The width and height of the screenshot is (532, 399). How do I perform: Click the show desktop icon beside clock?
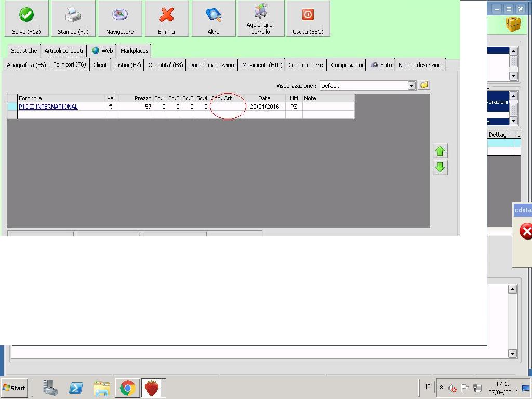pyautogui.click(x=527, y=388)
